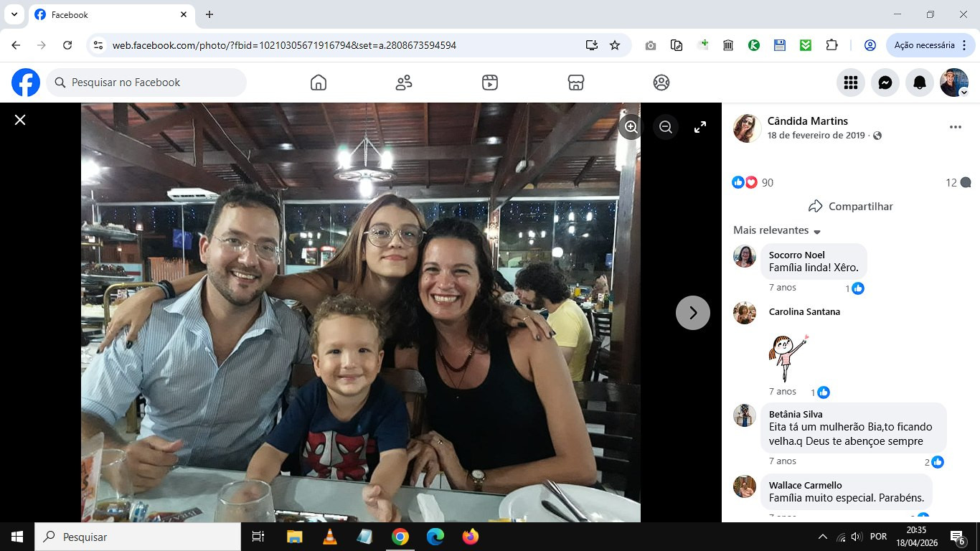Open the Marketplace icon
Screen dimensions: 980x551
coord(575,83)
